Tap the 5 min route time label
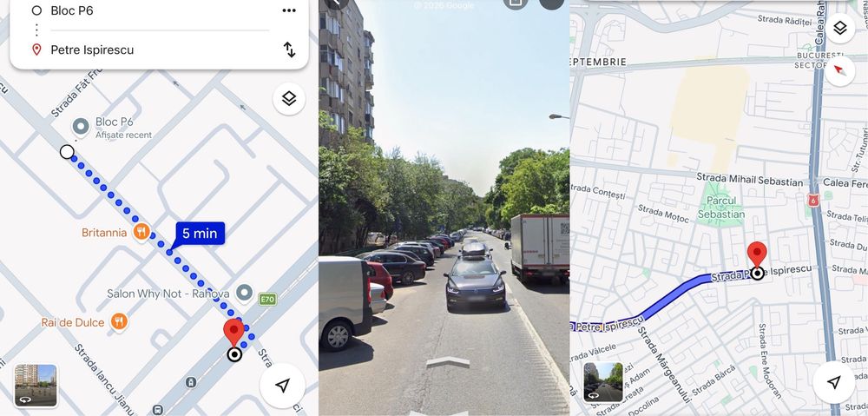Screen dimensions: 868x416 click(x=200, y=234)
